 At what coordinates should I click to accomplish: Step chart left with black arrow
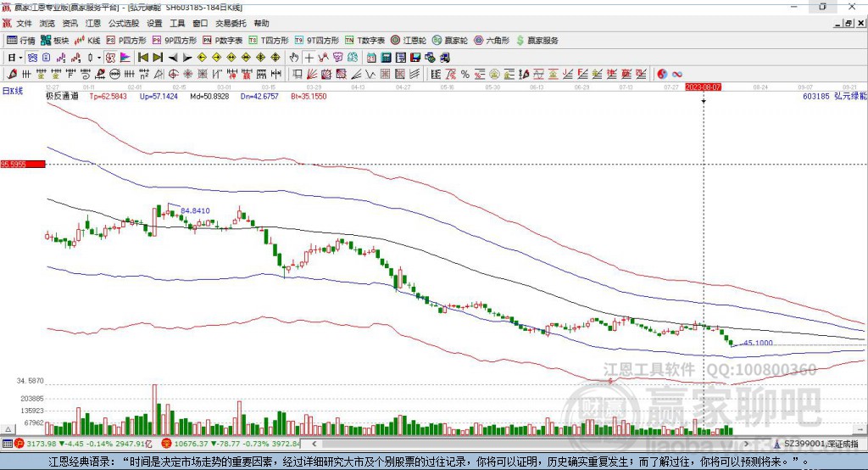pos(173,58)
